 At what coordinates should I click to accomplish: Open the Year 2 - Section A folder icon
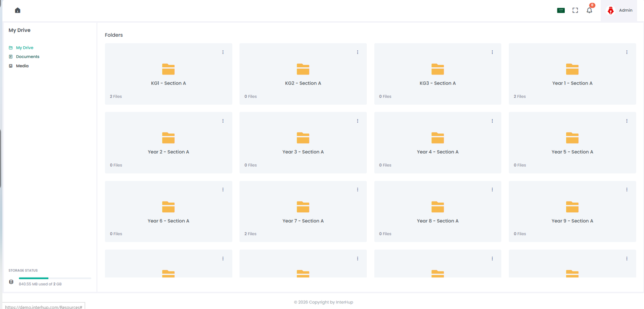coord(168,138)
